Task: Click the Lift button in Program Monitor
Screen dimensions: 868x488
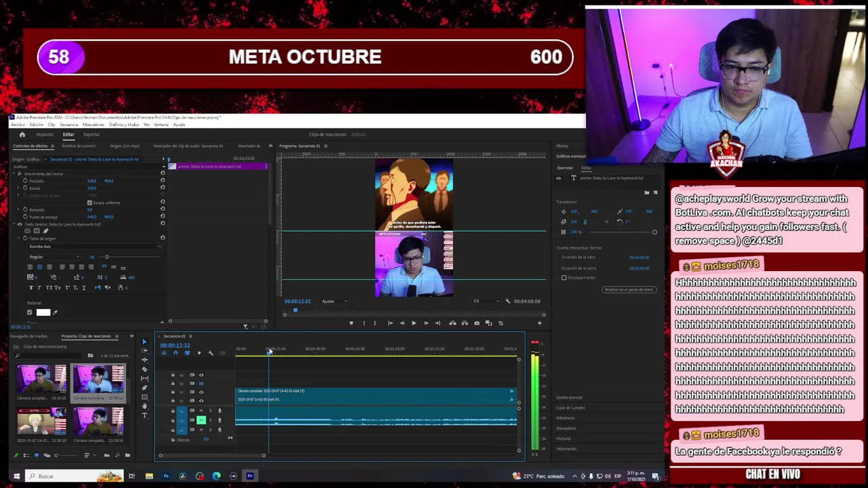Action: tap(452, 323)
